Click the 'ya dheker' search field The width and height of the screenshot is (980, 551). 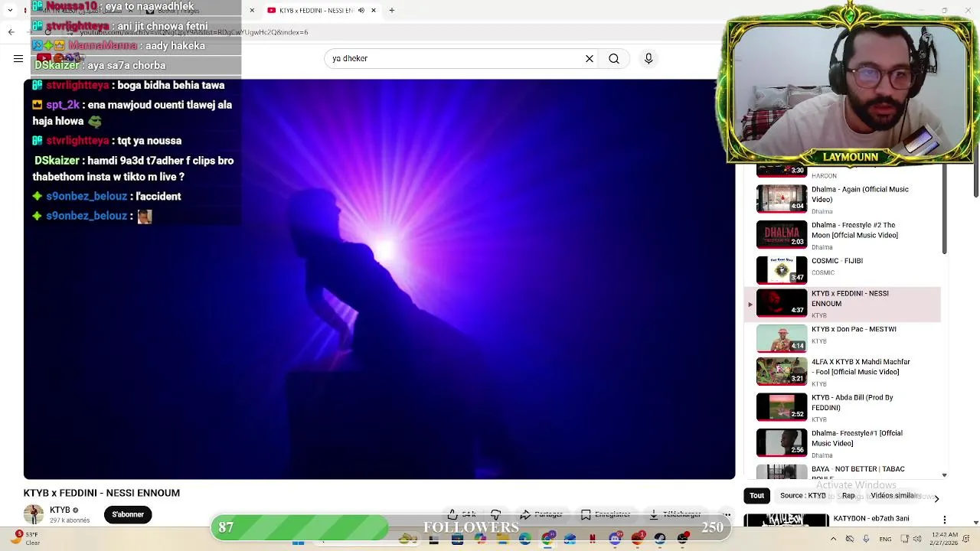(x=455, y=58)
